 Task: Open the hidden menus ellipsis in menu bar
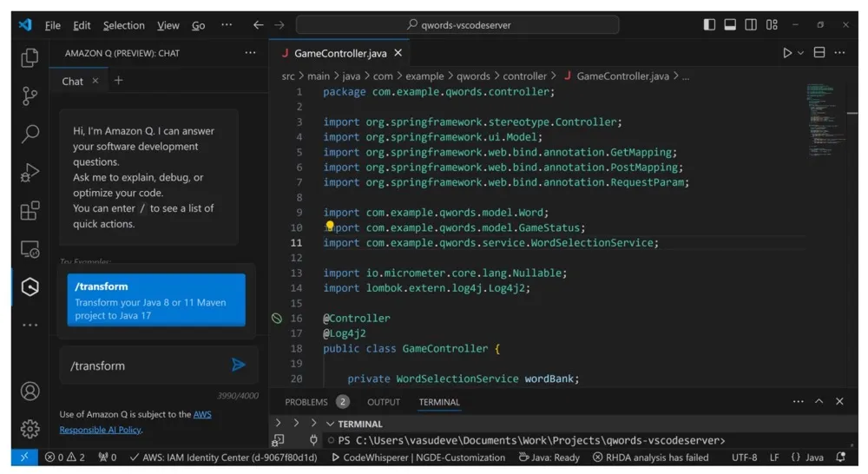227,25
